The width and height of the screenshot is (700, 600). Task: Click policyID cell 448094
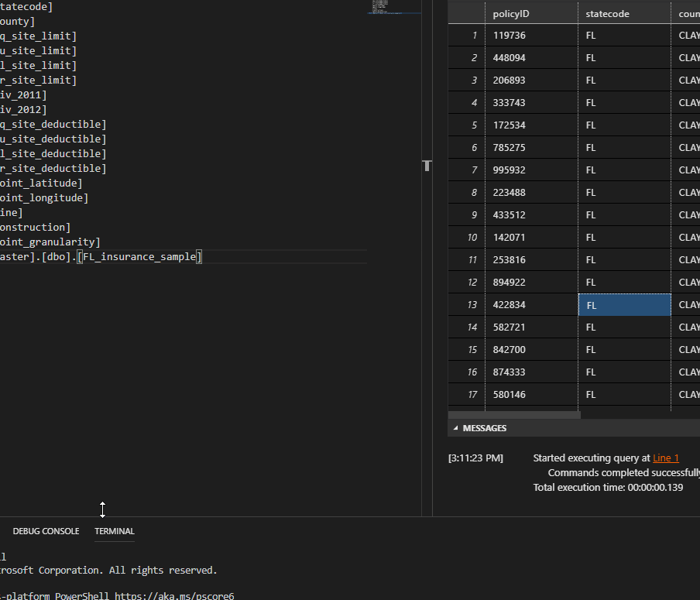(531, 57)
